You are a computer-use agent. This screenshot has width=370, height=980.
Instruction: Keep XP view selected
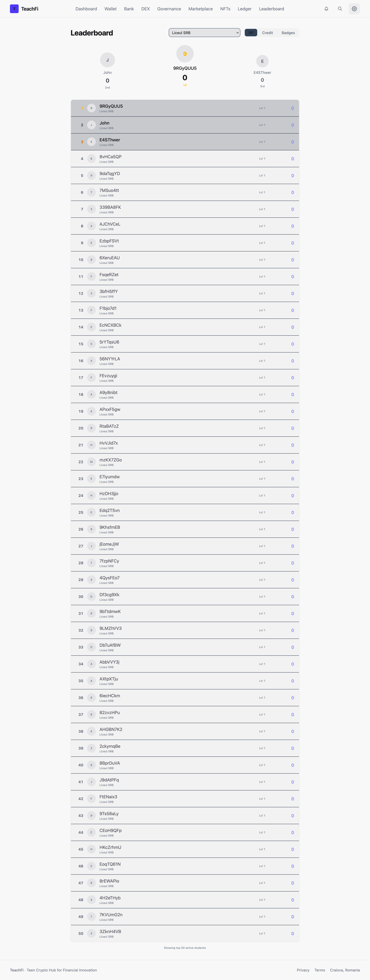click(x=251, y=33)
